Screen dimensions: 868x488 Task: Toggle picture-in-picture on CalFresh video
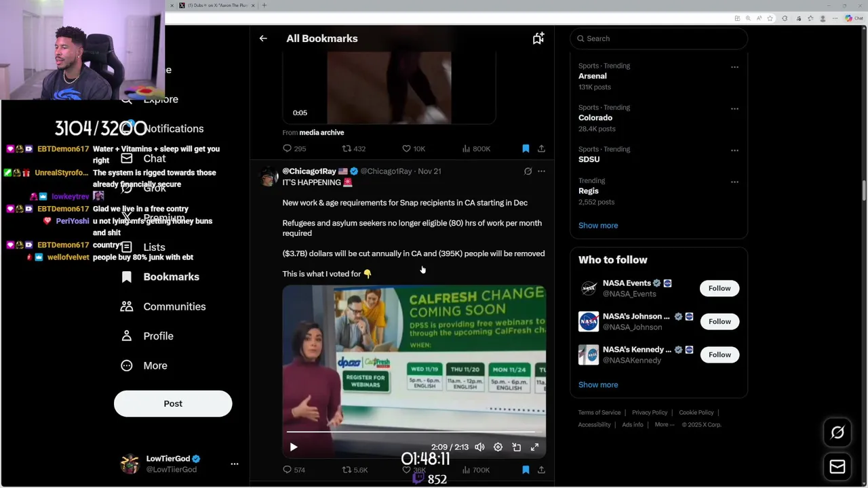pyautogui.click(x=516, y=447)
